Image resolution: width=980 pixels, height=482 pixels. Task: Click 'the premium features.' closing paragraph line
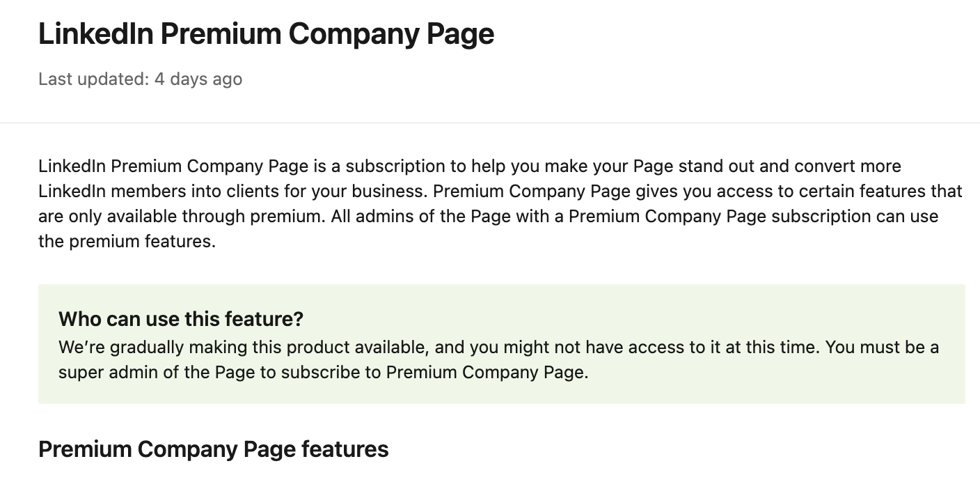pos(127,242)
